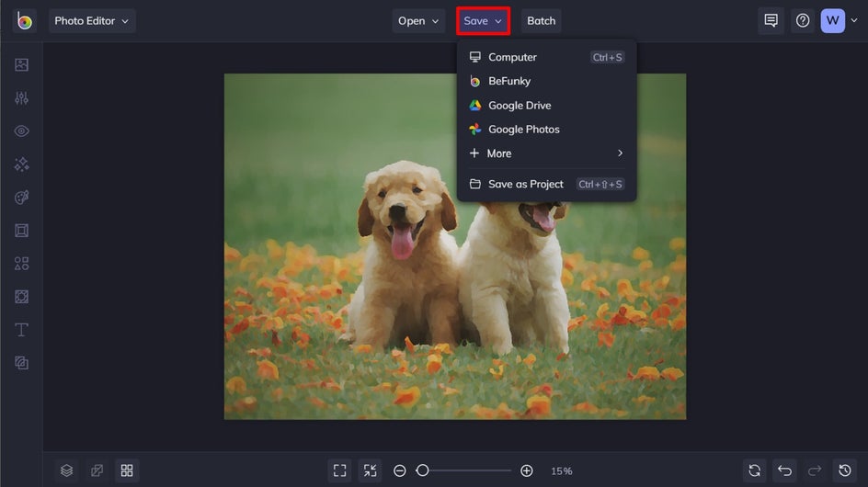This screenshot has width=868, height=487.
Task: Open the Image Manager sidebar icon
Action: pos(21,65)
